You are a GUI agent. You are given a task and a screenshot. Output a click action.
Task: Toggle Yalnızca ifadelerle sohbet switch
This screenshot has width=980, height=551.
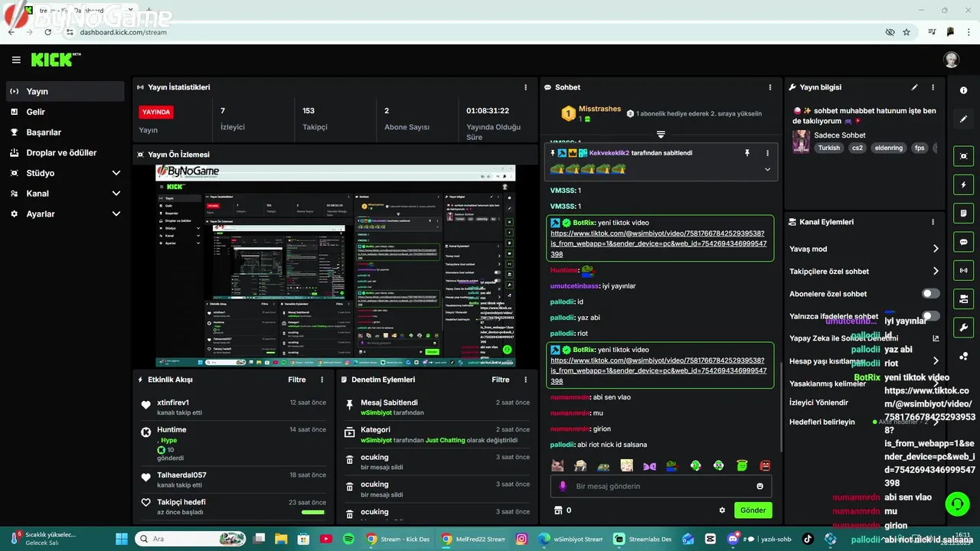pos(930,316)
